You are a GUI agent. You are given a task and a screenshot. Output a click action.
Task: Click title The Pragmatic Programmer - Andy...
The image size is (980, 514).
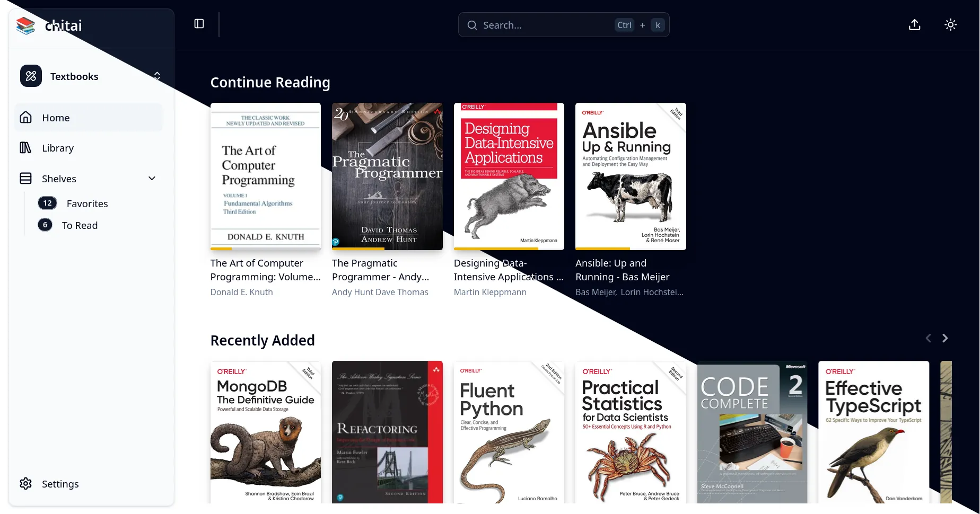(x=381, y=270)
